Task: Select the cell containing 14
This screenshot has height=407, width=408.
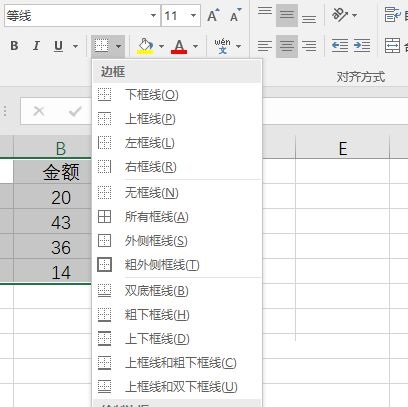Action: (x=53, y=272)
